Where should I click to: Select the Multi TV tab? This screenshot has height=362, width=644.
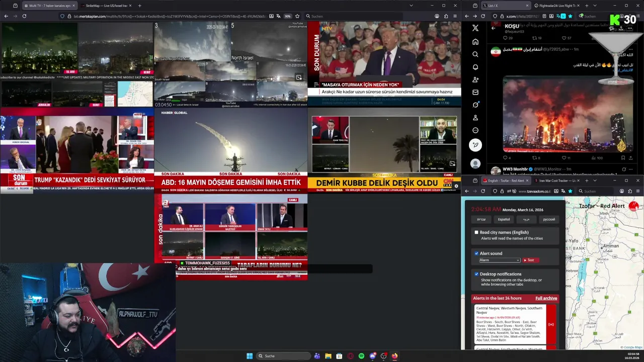click(49, 6)
